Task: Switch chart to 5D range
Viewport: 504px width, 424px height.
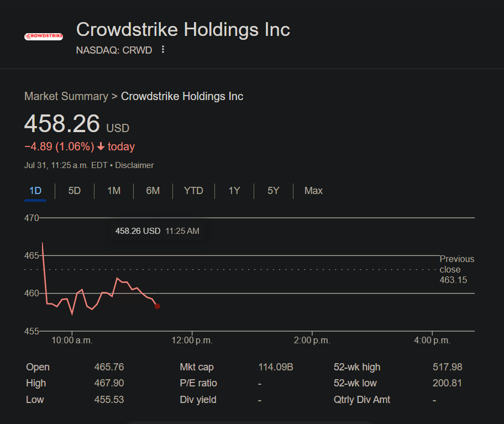Action: click(x=74, y=191)
